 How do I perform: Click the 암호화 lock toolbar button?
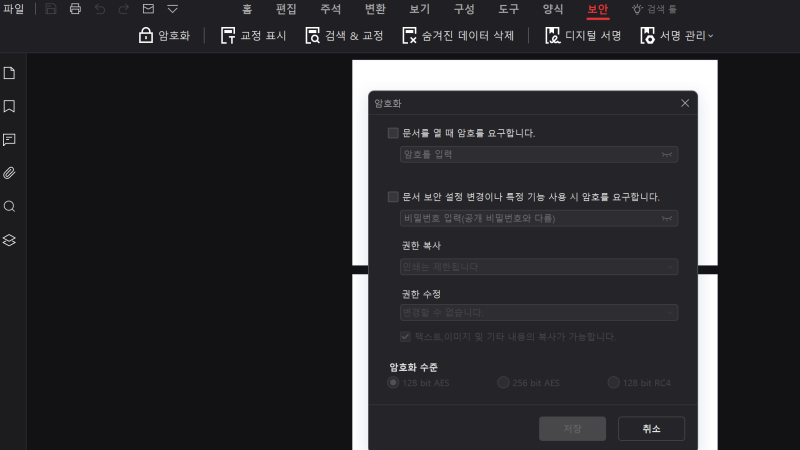(164, 36)
